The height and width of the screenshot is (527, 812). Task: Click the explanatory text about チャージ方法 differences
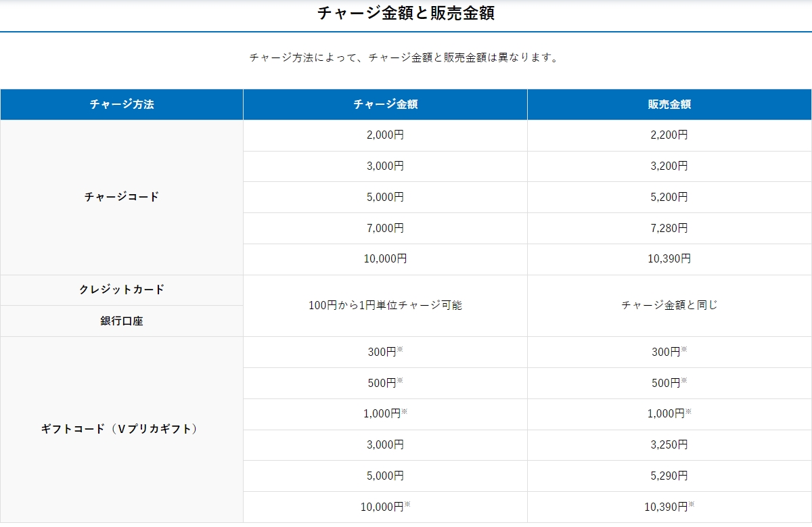(406, 58)
